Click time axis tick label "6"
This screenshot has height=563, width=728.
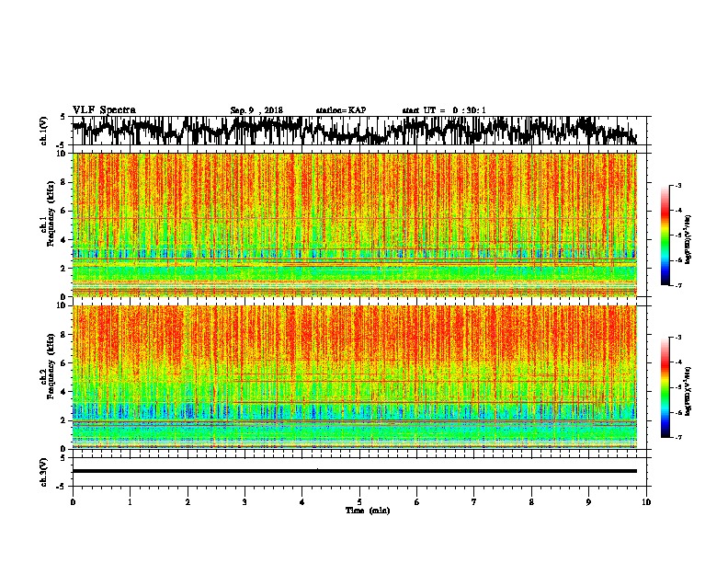[417, 502]
